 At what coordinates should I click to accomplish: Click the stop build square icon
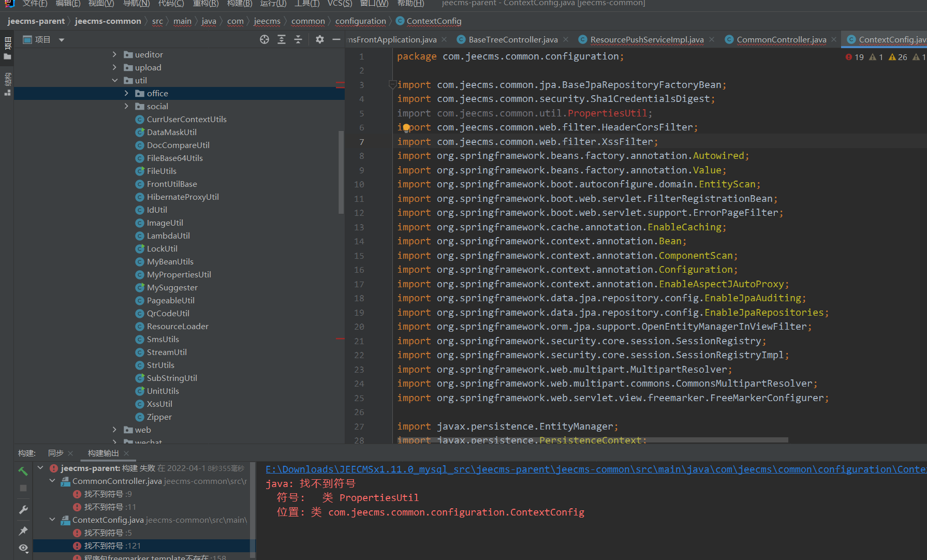coord(23,488)
